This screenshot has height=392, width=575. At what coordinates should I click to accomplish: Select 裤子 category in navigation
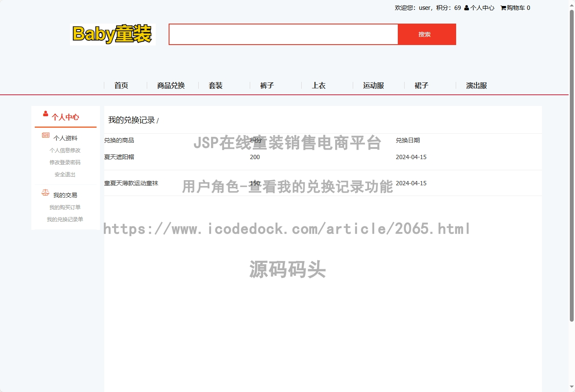pyautogui.click(x=267, y=85)
